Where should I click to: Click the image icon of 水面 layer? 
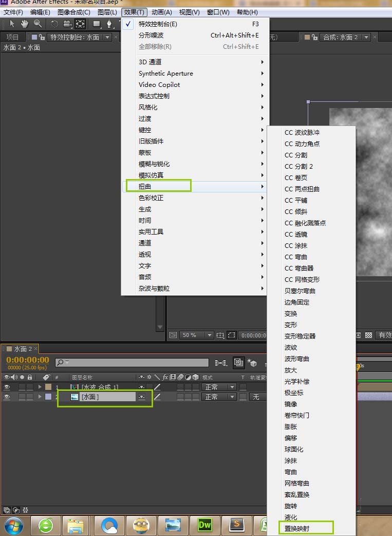click(74, 397)
